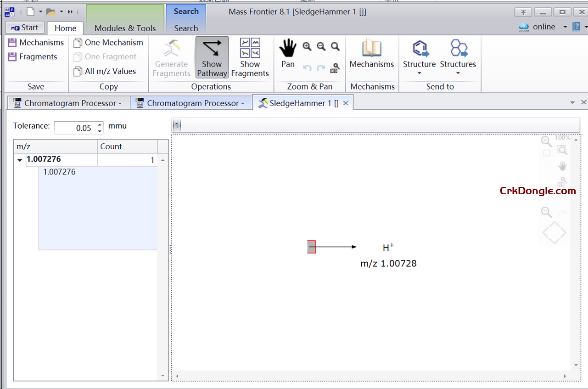Click zoom in magnifier in ribbon
This screenshot has height=389, width=588.
pyautogui.click(x=307, y=46)
